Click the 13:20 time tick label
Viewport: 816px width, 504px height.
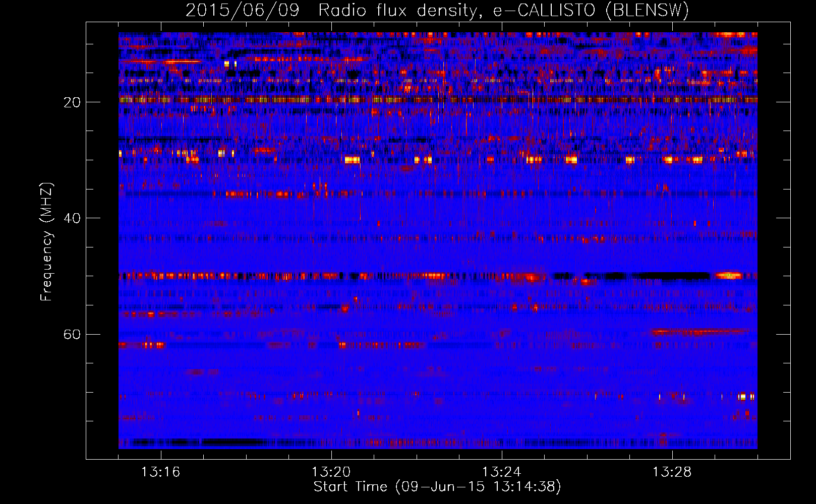coord(331,472)
